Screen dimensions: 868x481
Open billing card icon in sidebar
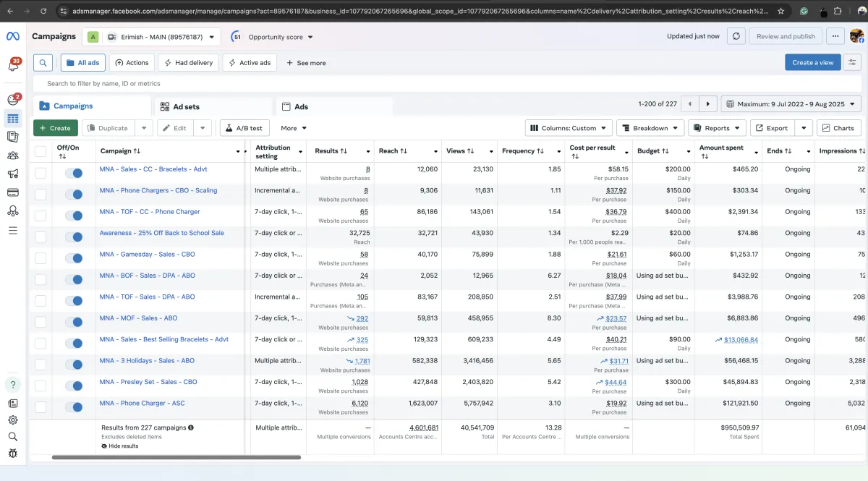tap(12, 192)
